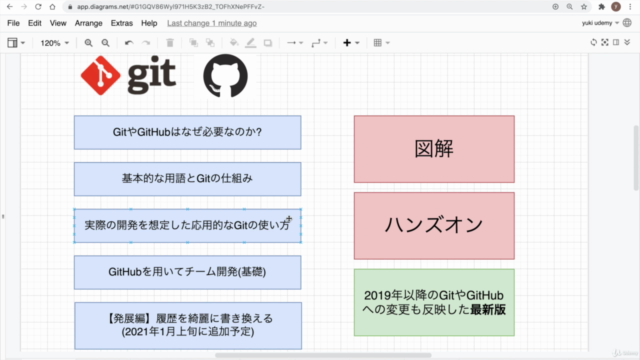
Task: Click the vertical canvas scrollbar
Action: pos(636,158)
